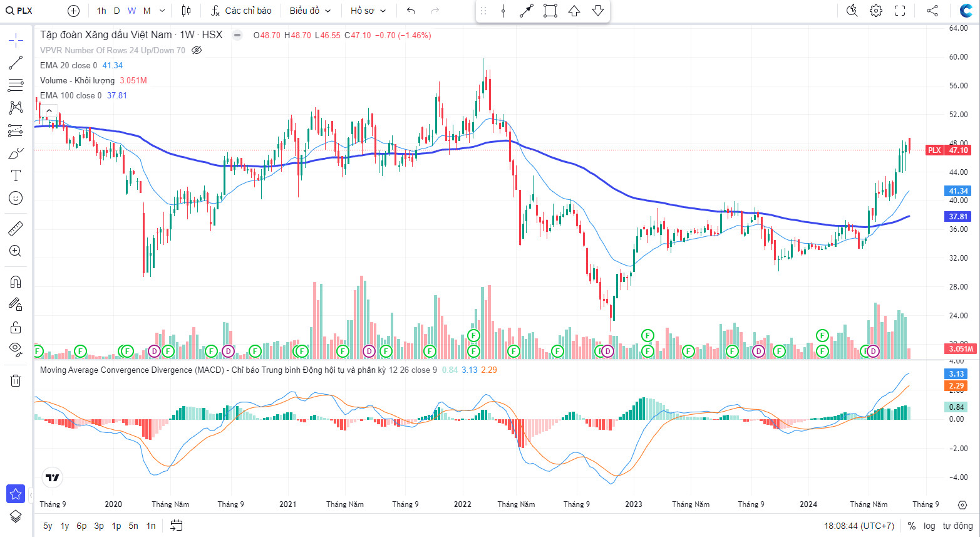Collapse the indicator legend chevron
This screenshot has width=980, height=537.
tap(49, 110)
